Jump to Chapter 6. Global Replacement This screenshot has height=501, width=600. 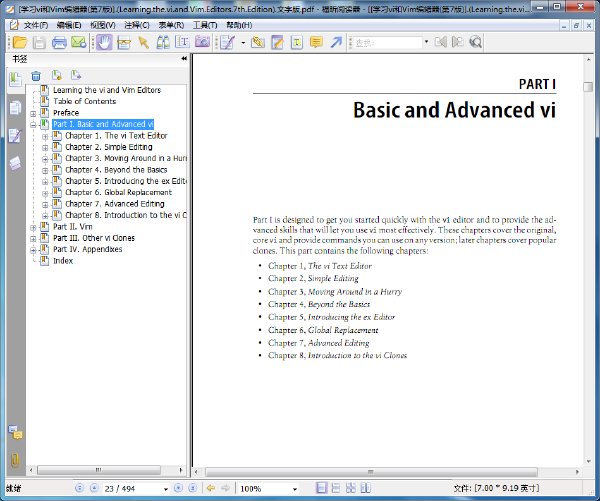point(119,193)
